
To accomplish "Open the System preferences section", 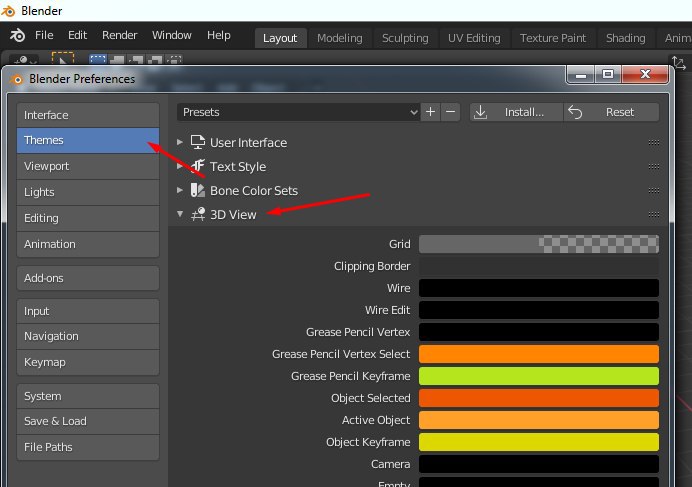I will (x=88, y=396).
